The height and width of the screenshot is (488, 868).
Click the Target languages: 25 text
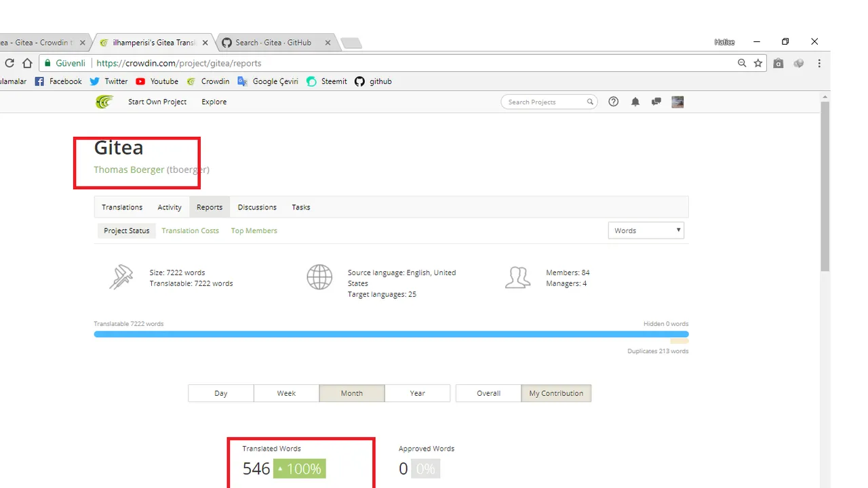(x=382, y=294)
